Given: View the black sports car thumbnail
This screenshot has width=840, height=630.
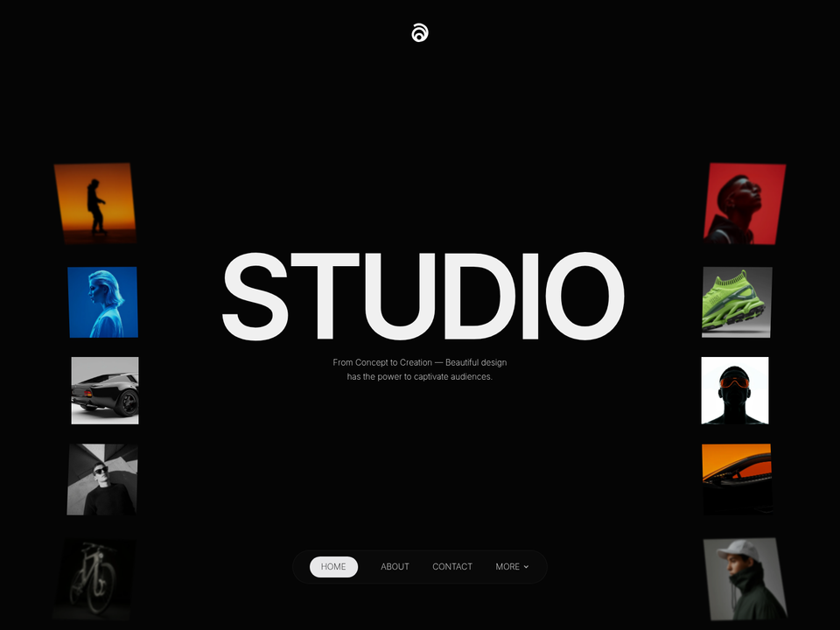Looking at the screenshot, I should [105, 390].
